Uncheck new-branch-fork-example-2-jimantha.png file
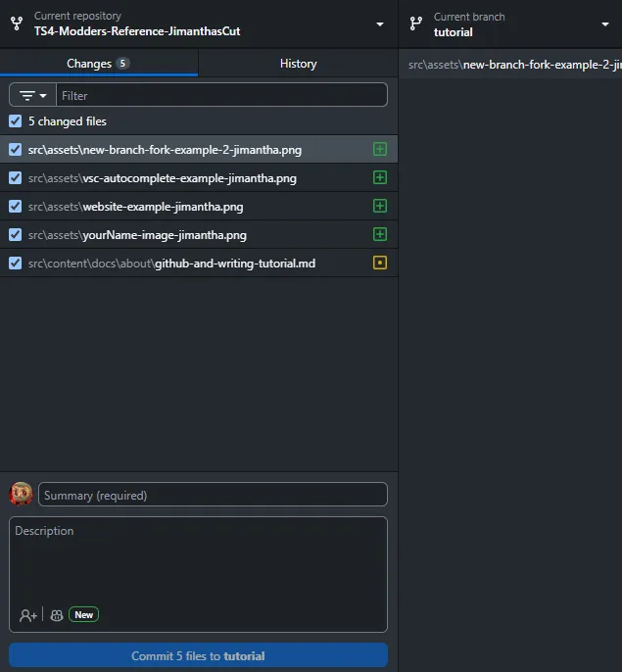Viewport: 622px width, 672px height. 15,150
